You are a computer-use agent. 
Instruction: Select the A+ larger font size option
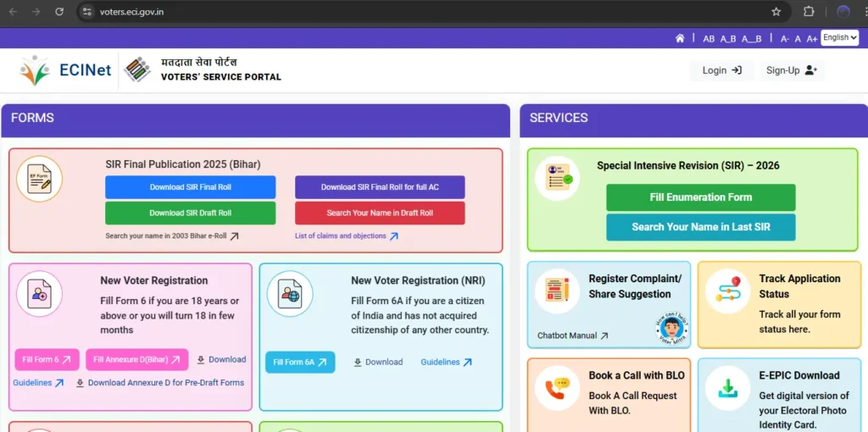tap(811, 38)
